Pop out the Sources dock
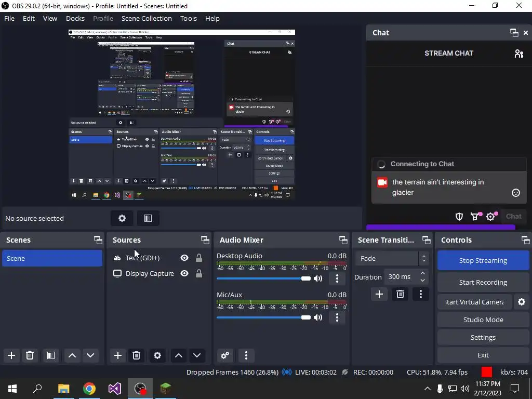The image size is (532, 399). (x=205, y=240)
